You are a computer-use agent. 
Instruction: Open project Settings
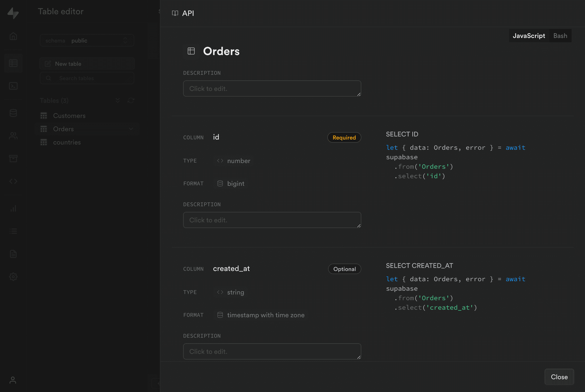click(x=13, y=276)
